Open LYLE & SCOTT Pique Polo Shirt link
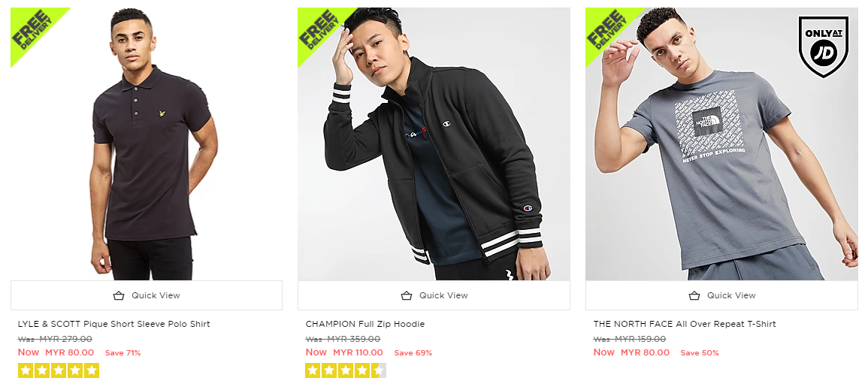Image resolution: width=868 pixels, height=387 pixels. coord(114,324)
